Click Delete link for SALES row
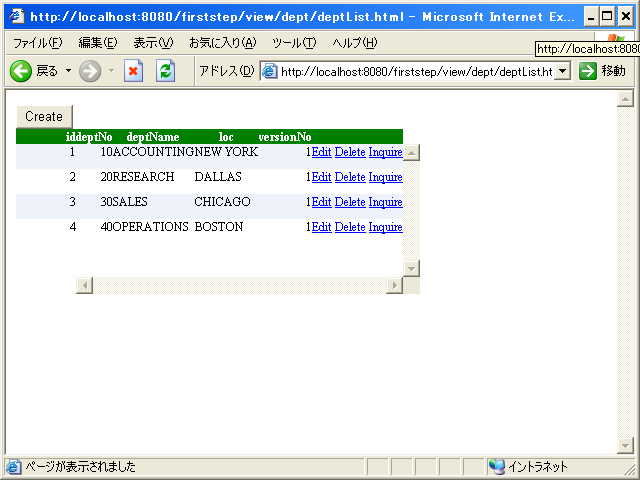Screen dimensions: 640x480 click(x=350, y=202)
